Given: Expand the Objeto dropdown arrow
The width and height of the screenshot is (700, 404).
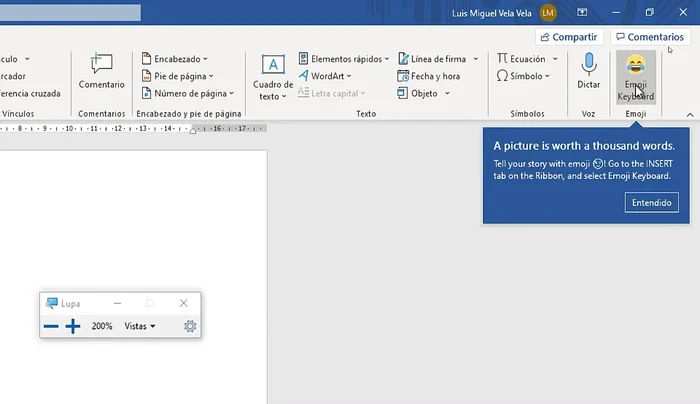Looking at the screenshot, I should (447, 93).
